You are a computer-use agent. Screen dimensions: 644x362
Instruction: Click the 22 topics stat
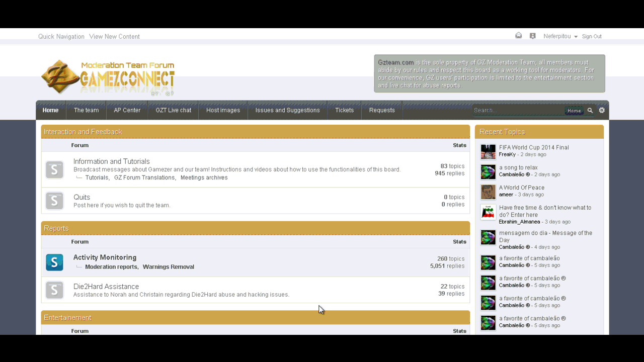[x=452, y=287]
